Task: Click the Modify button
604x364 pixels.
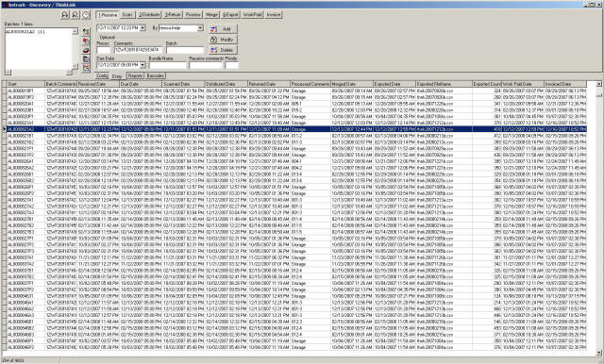Action: pyautogui.click(x=223, y=40)
